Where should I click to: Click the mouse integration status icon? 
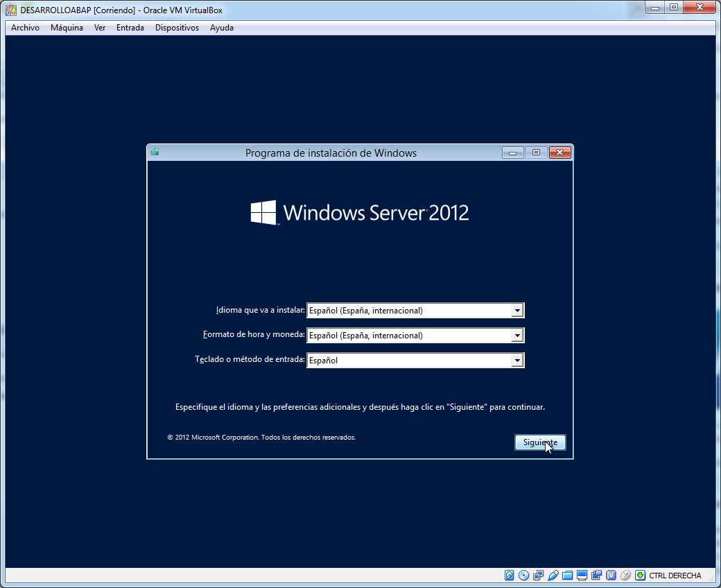click(x=626, y=575)
